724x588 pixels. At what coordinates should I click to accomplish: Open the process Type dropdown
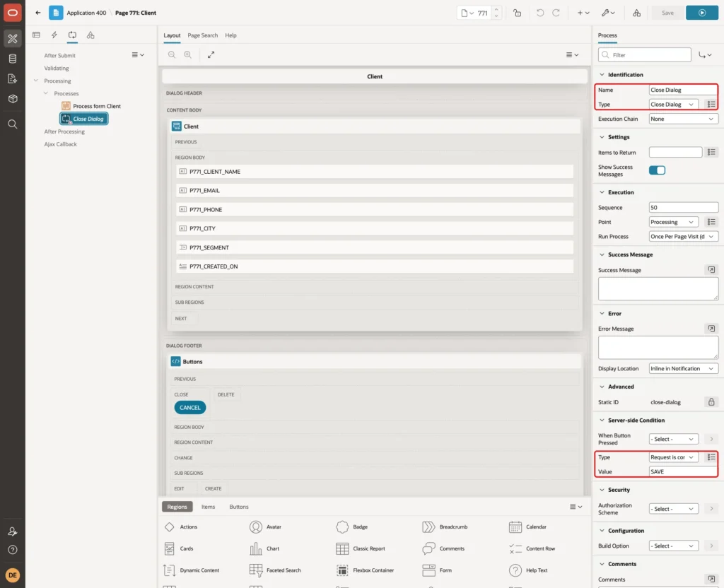pyautogui.click(x=673, y=105)
